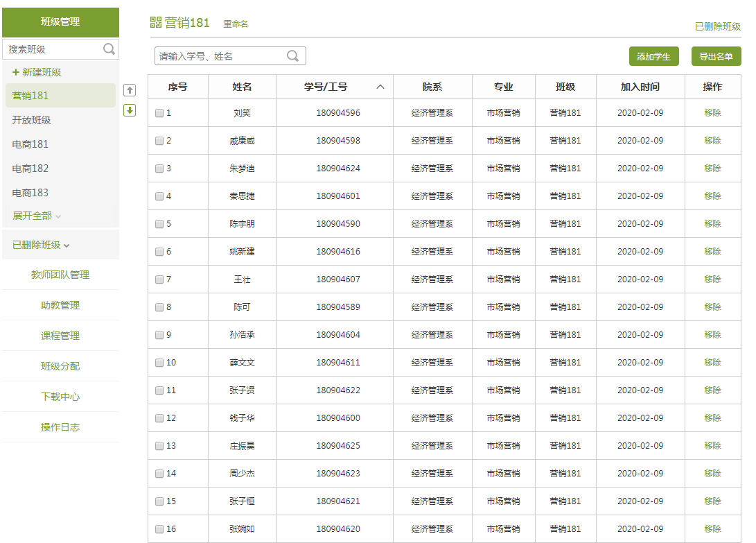Tick the checkbox for row 5 陈宇朋
The width and height of the screenshot is (756, 543).
click(159, 224)
